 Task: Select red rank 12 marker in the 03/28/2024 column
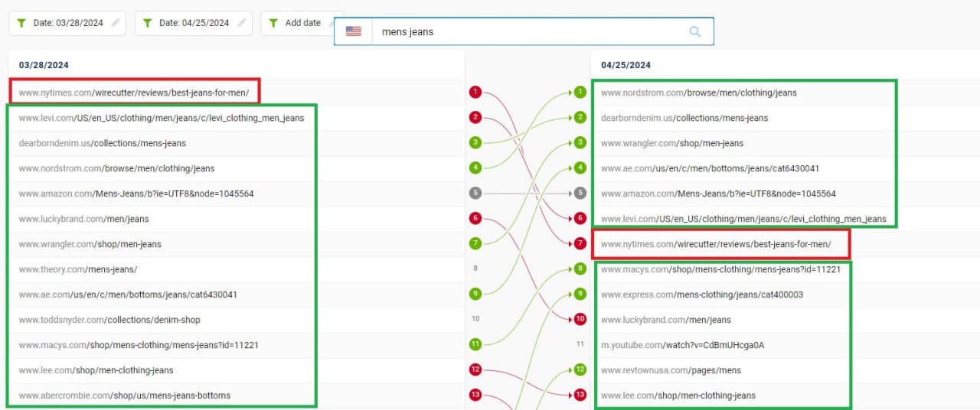[475, 370]
